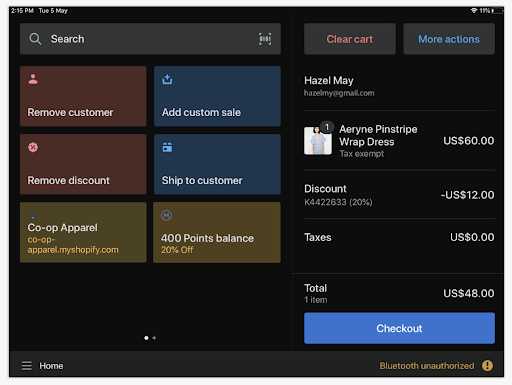The width and height of the screenshot is (512, 385).
Task: Open More actions
Action: [x=449, y=39]
